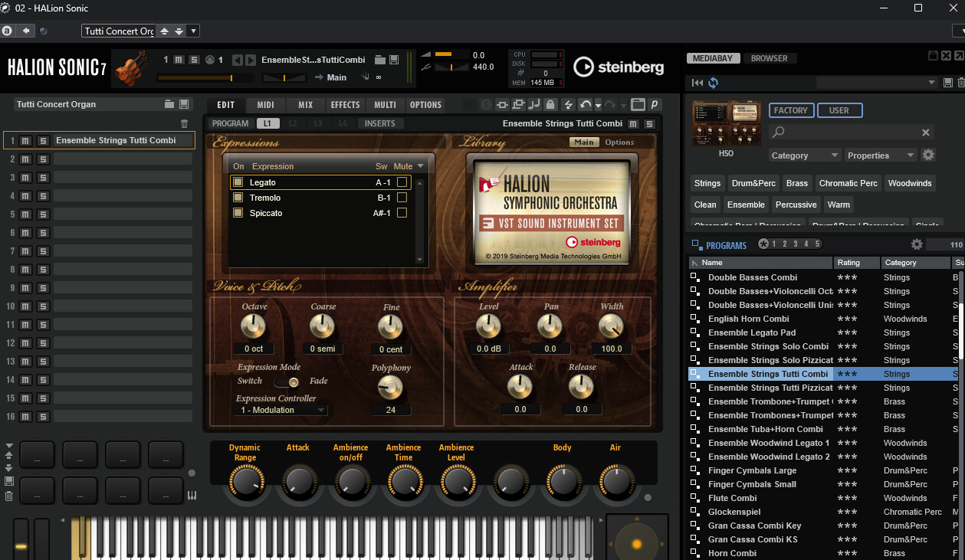Click the violin instrument icon in the plug-in header
This screenshot has width=965, height=560.
click(132, 68)
